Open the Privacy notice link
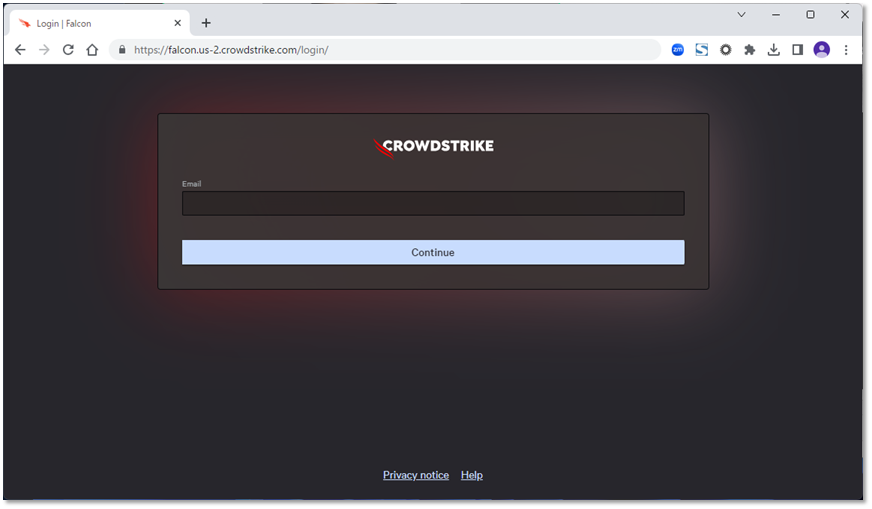Viewport: 872px width, 509px height. coord(416,475)
